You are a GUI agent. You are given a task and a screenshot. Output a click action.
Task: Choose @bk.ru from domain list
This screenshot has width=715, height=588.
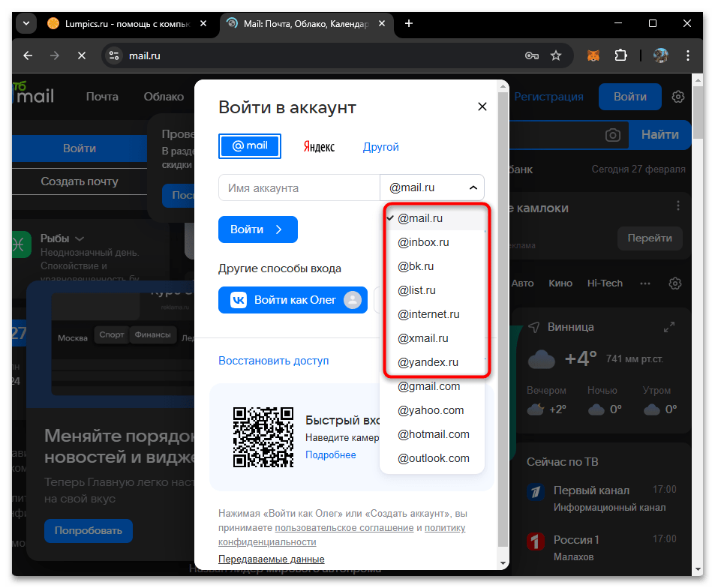432,266
